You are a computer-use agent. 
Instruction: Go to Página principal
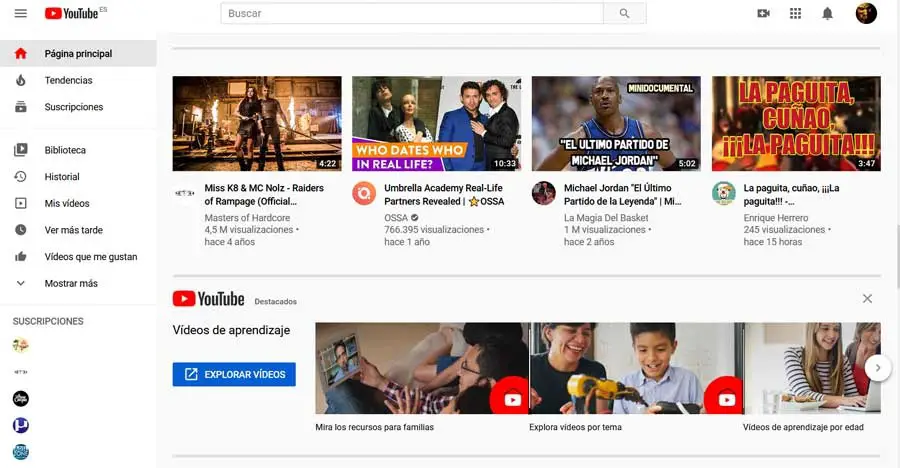click(78, 53)
